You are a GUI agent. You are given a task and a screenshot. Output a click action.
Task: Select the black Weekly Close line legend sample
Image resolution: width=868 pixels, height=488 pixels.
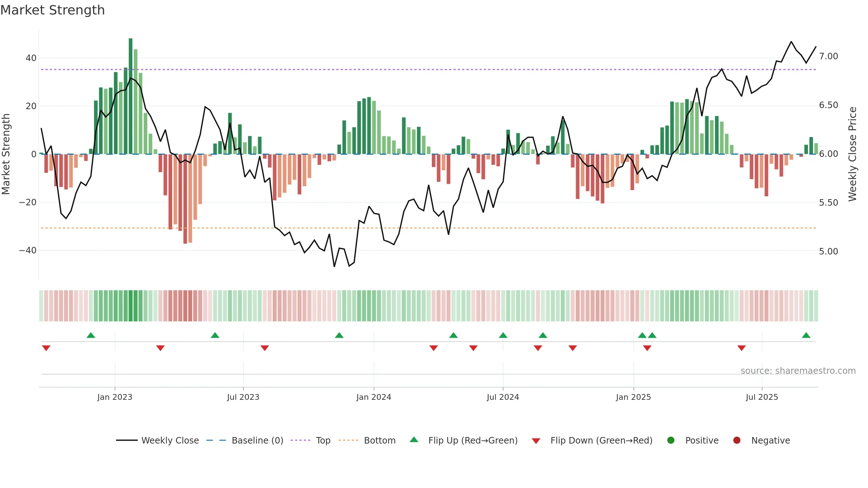point(127,440)
